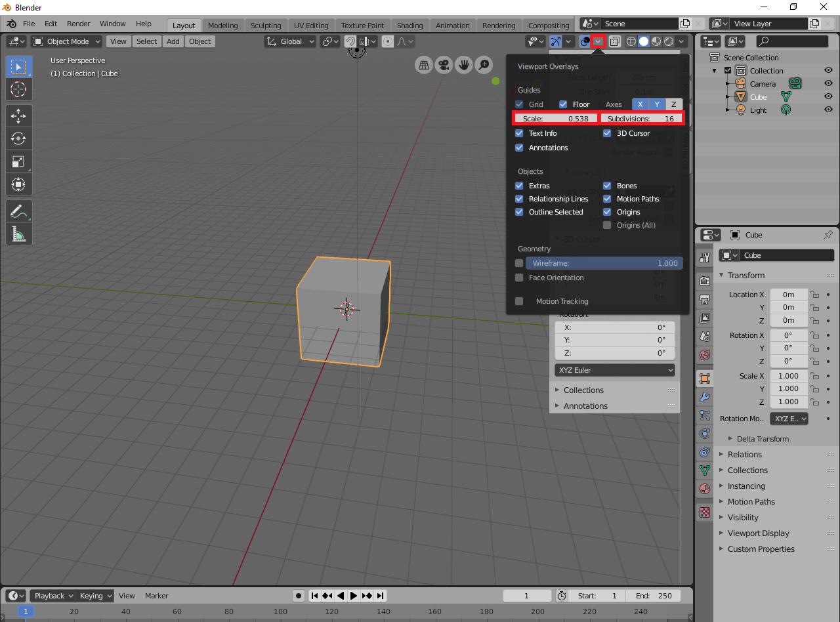Viewport: 840px width, 622px height.
Task: Enable the Motion Tracking checkbox
Action: (x=519, y=301)
